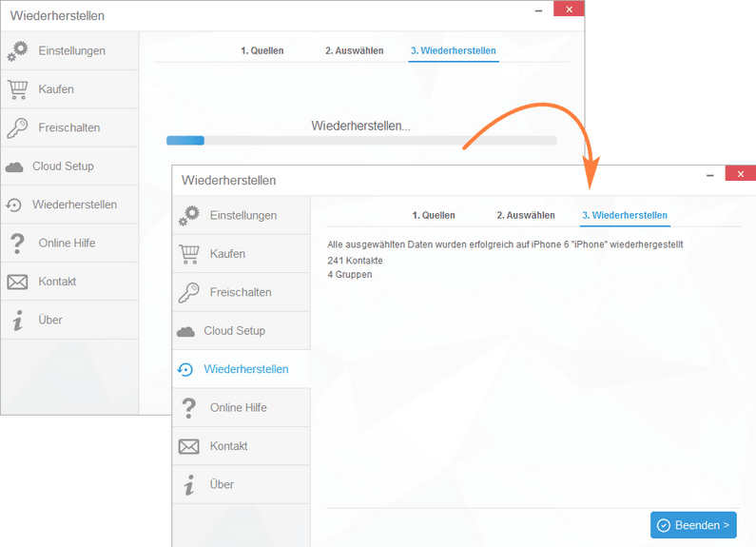Open Online Hilfe in the front window
Image resolution: width=756 pixels, height=547 pixels.
(242, 407)
